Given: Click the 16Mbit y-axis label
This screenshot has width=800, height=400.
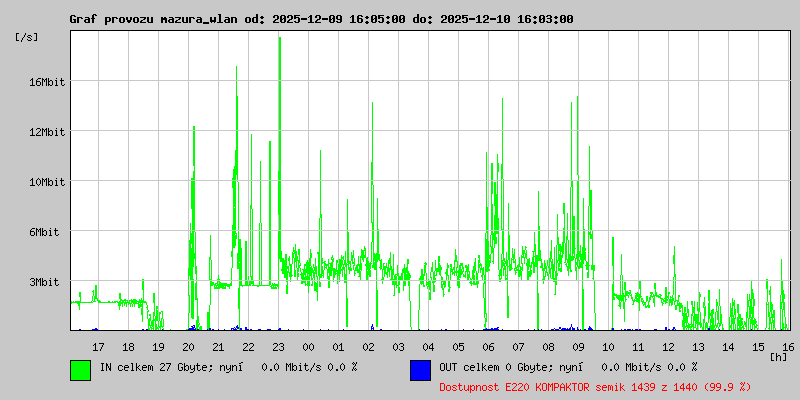Looking at the screenshot, I should tap(46, 82).
